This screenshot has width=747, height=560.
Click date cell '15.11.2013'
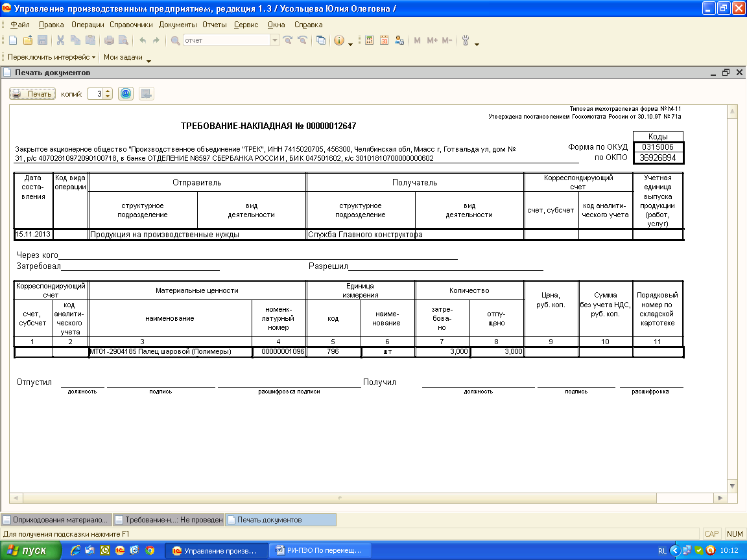click(33, 234)
